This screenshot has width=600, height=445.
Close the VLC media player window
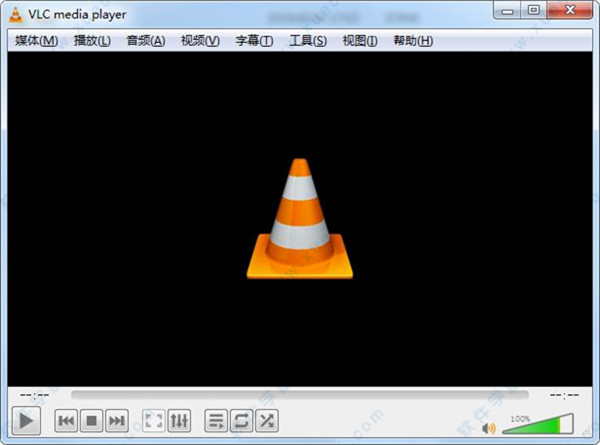[x=570, y=10]
